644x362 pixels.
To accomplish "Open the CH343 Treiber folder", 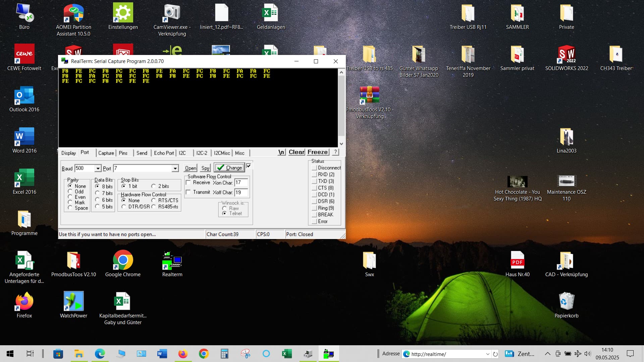I will coord(616,58).
